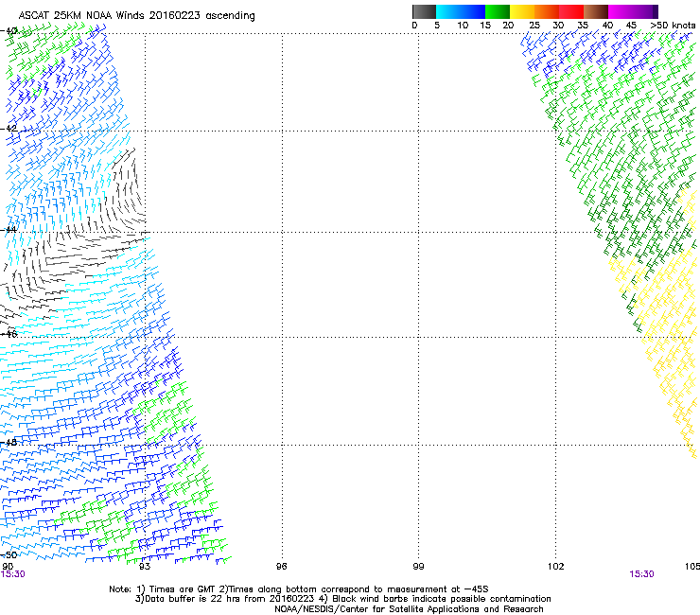Click the red 30-35 knots legend band

point(571,11)
